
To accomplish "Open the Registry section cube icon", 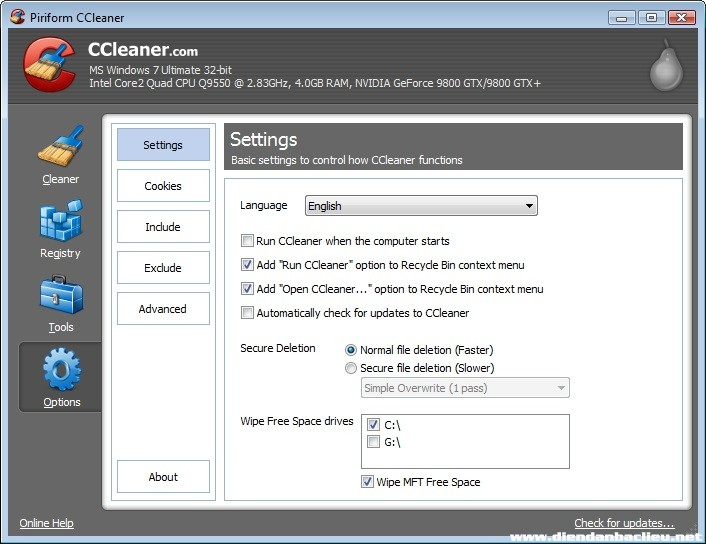I will pos(60,221).
